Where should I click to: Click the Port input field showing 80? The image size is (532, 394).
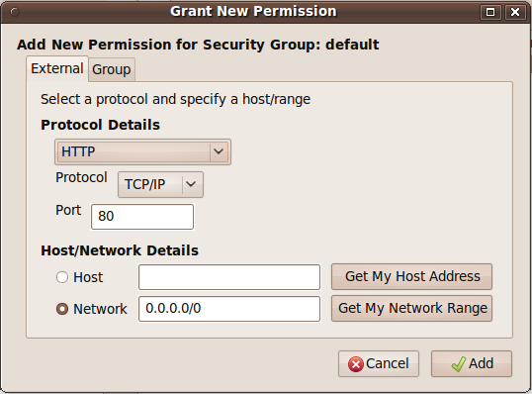(142, 217)
